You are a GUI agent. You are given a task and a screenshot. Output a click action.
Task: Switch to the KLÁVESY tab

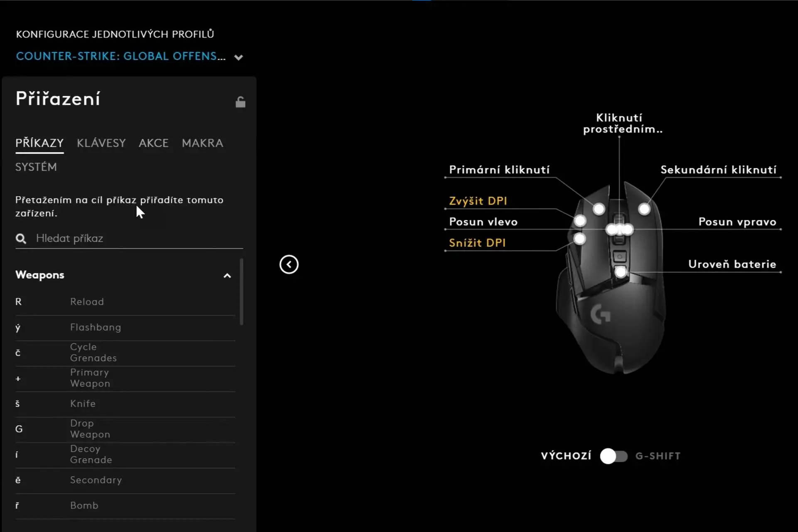pyautogui.click(x=101, y=143)
